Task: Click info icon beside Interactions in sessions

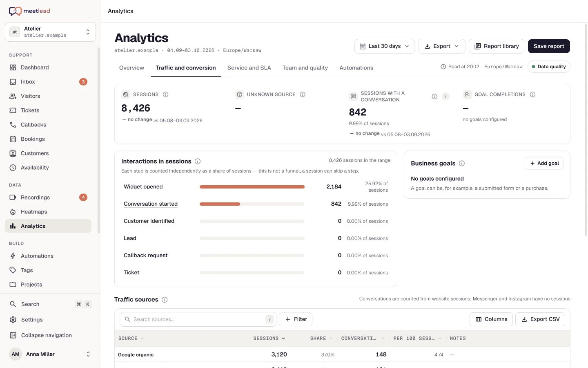Action: (x=198, y=162)
